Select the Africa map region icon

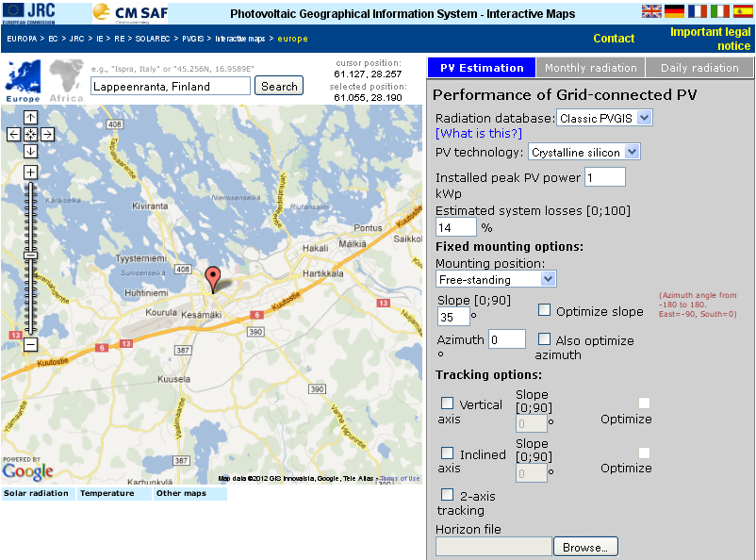click(67, 80)
